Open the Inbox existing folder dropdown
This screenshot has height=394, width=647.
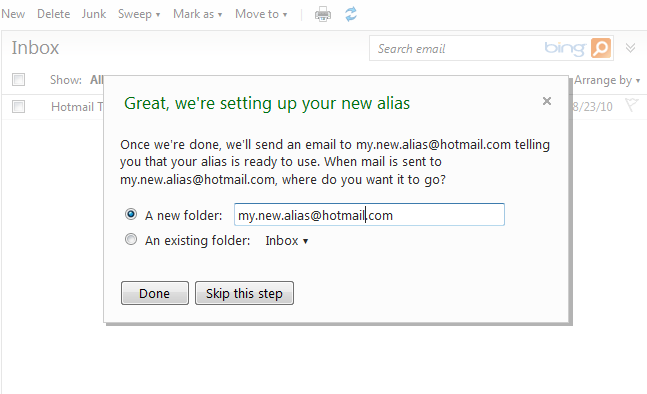coord(287,241)
